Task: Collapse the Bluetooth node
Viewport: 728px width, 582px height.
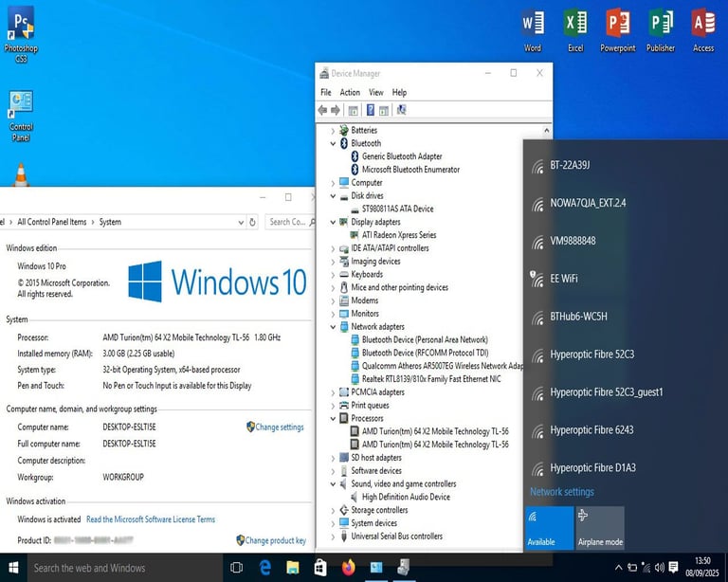Action: pos(333,144)
